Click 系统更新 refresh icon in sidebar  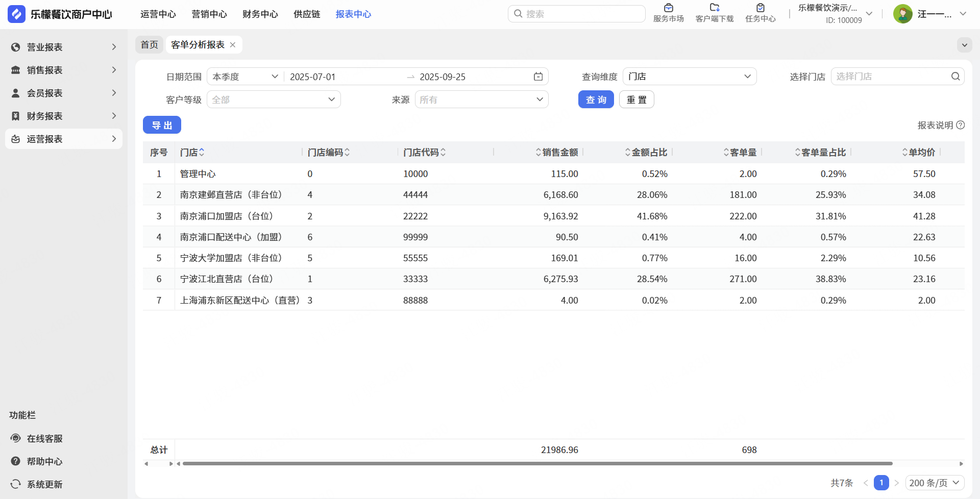pos(16,484)
